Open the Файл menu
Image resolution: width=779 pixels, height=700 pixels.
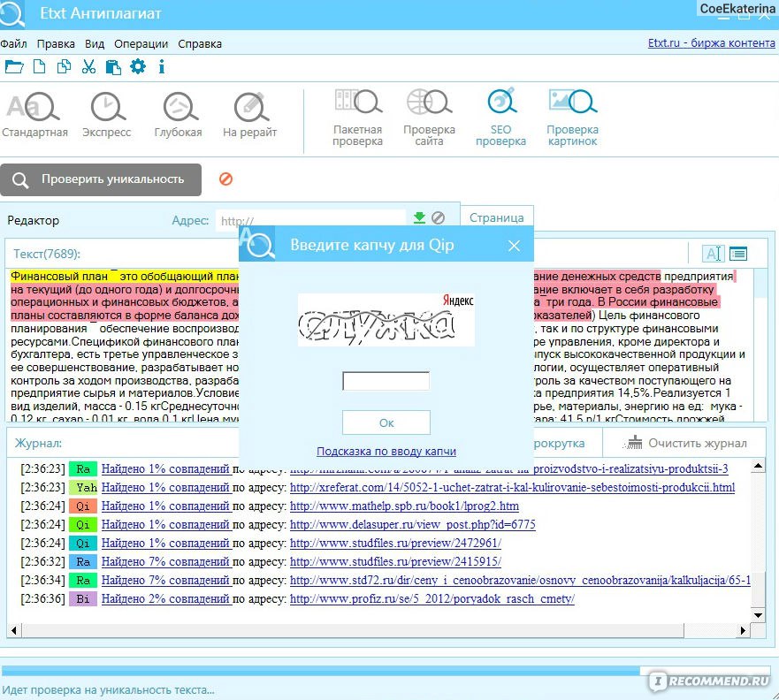point(13,43)
